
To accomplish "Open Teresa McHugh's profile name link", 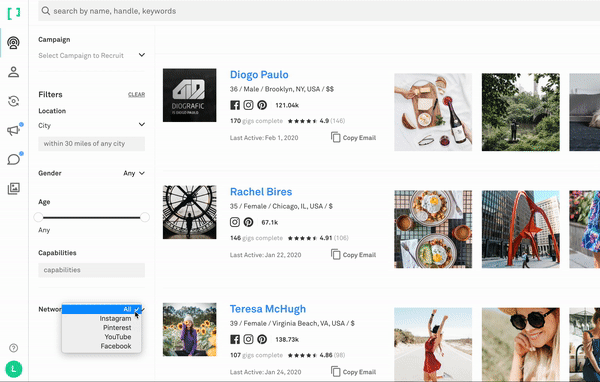I will (268, 309).
